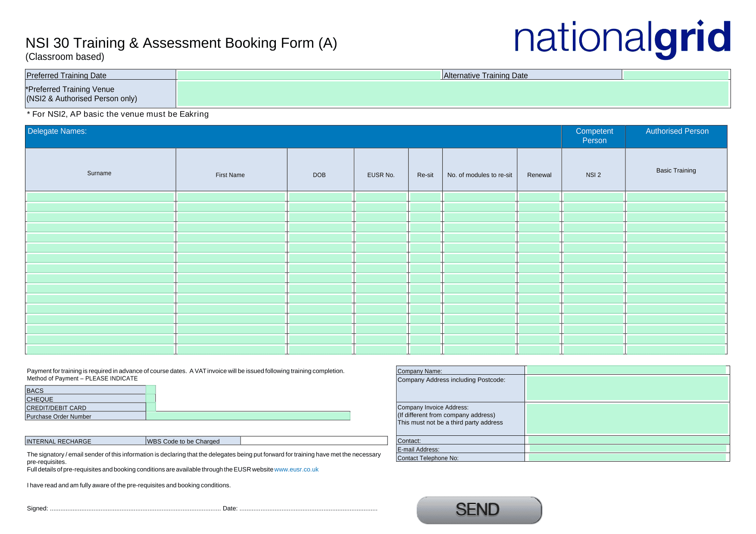The image size is (756, 534).
Task: Click first delegate row DOB field
Action: (320, 197)
